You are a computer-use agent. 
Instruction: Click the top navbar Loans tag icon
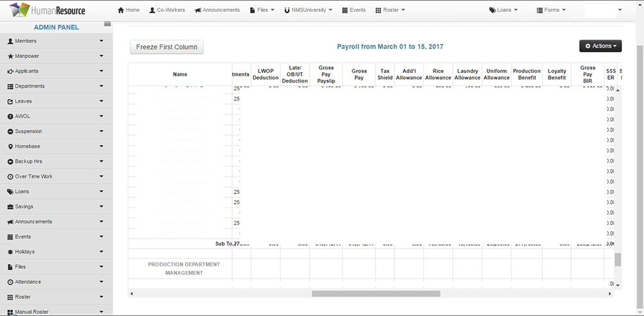492,10
